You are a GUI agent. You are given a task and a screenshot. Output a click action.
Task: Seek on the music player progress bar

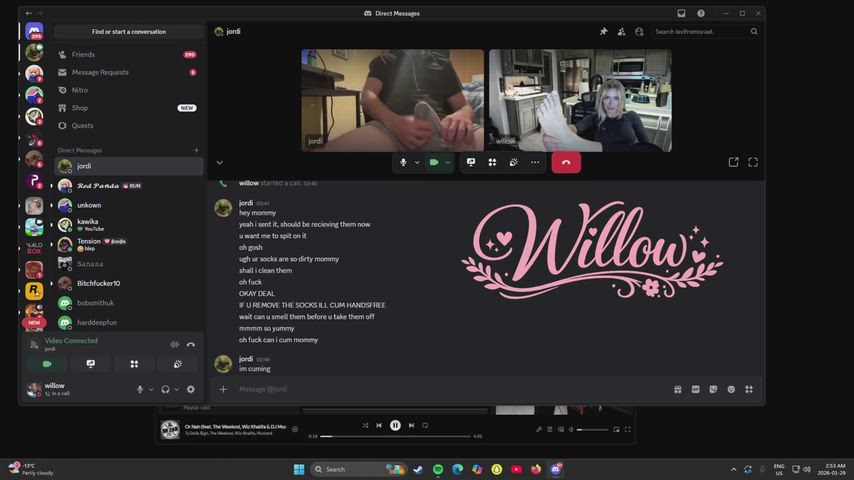click(x=395, y=436)
